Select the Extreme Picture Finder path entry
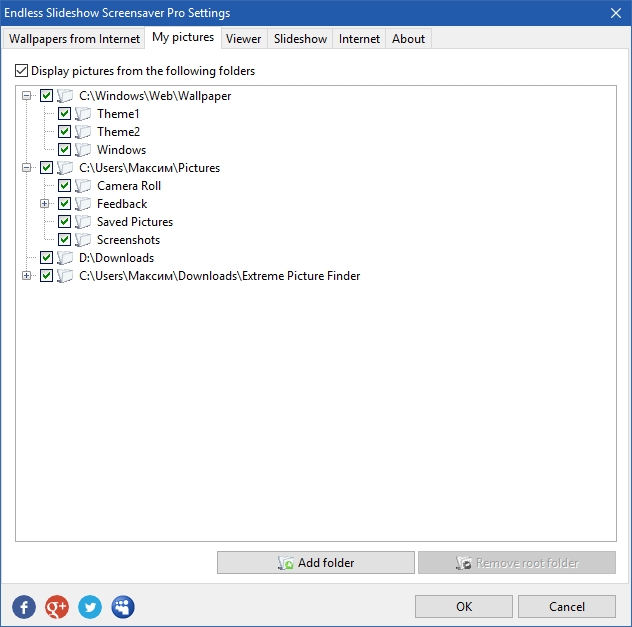 coord(220,276)
